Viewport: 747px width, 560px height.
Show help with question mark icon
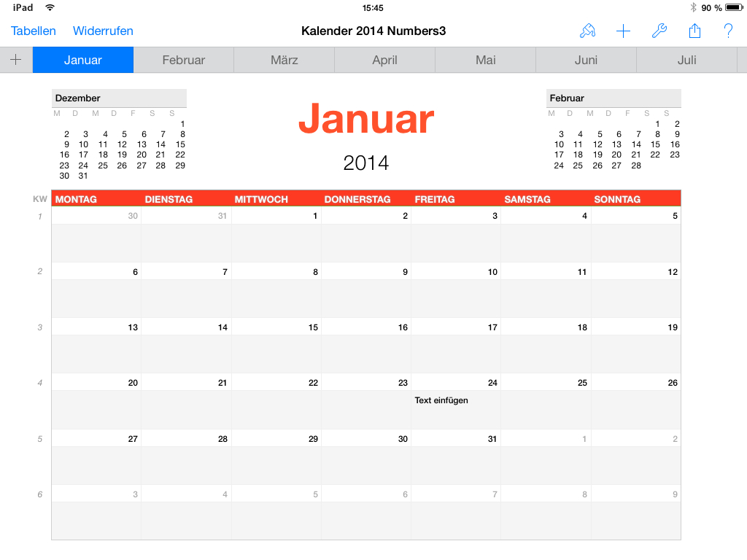[x=728, y=31]
